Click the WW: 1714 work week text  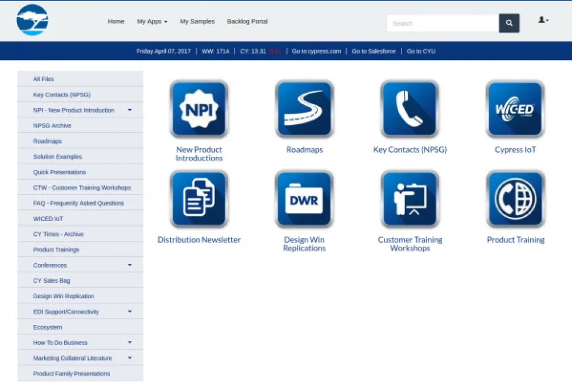[215, 51]
